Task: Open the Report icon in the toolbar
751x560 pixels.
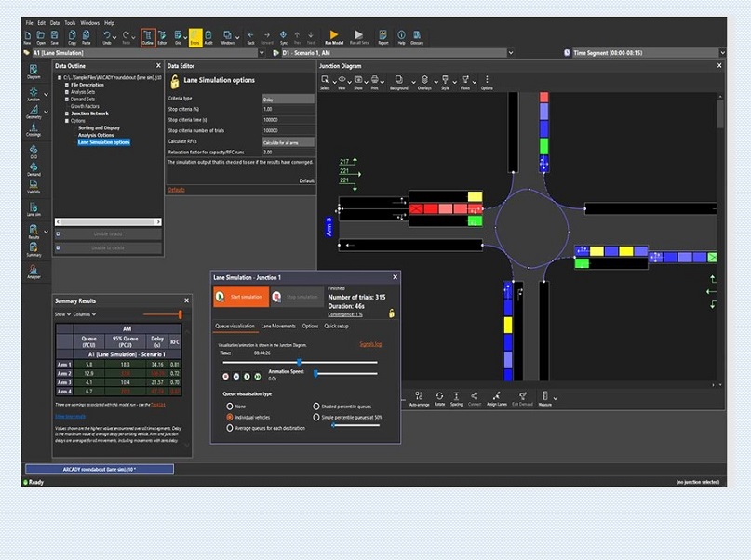Action: pyautogui.click(x=382, y=36)
